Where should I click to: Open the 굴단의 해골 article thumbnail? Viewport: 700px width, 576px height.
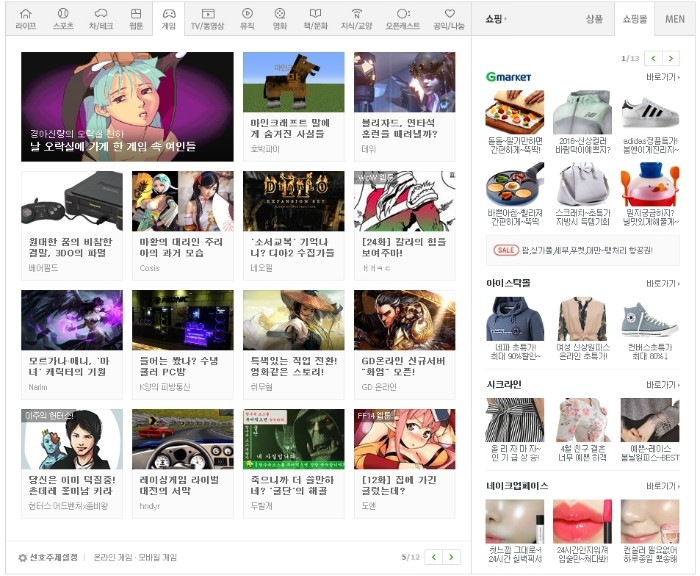tap(294, 439)
